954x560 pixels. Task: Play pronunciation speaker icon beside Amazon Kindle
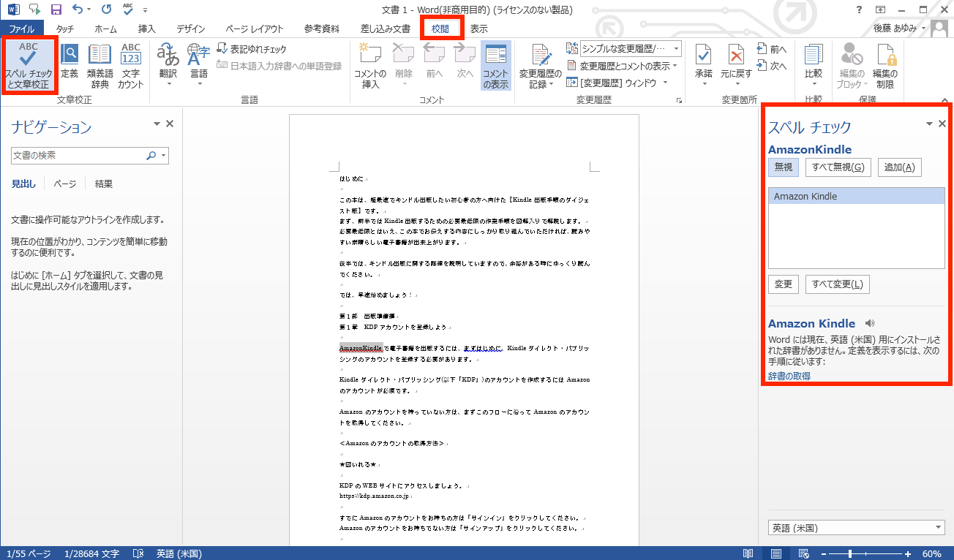click(x=869, y=323)
